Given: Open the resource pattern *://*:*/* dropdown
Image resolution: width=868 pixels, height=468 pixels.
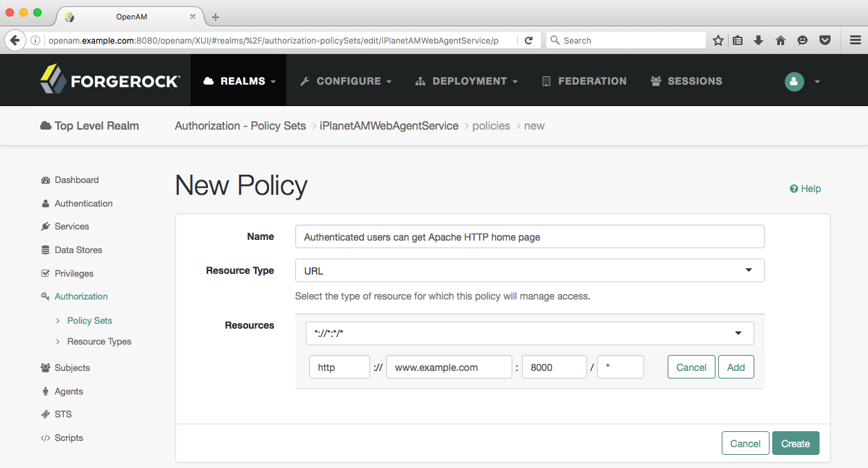Looking at the screenshot, I should [530, 333].
